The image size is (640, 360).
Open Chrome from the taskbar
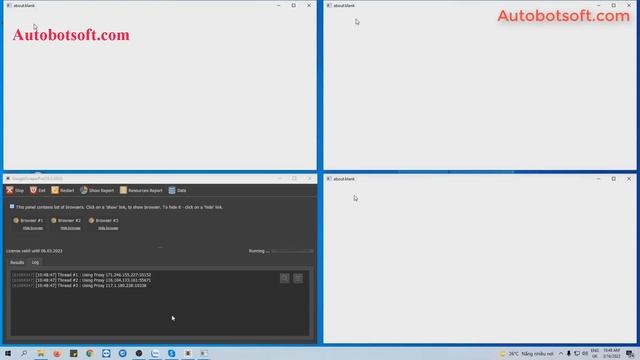pyautogui.click(x=90, y=353)
